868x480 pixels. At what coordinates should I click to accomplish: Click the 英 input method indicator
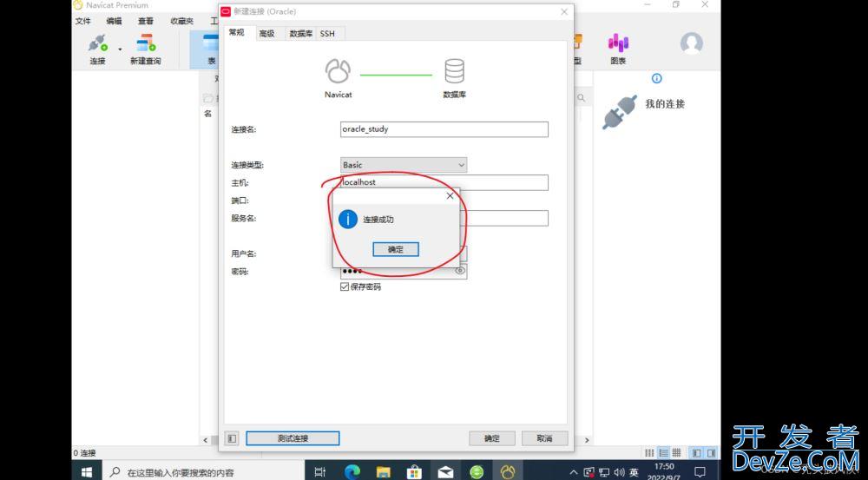coord(634,472)
